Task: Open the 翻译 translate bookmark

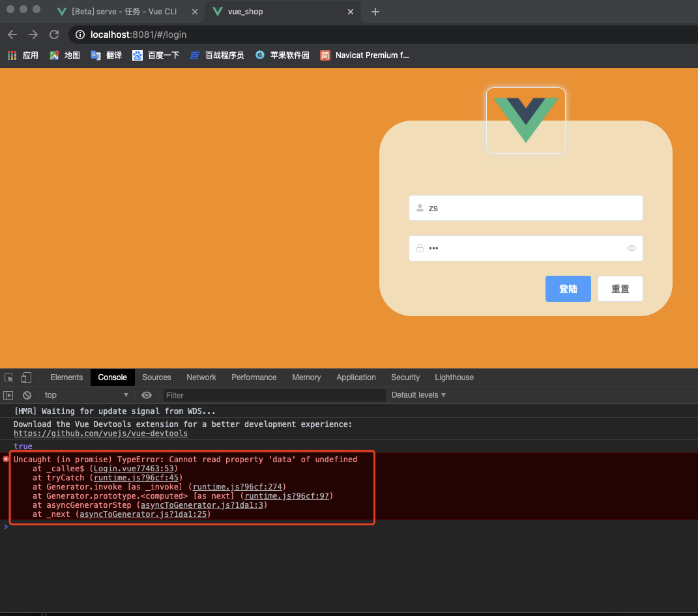Action: coord(106,55)
